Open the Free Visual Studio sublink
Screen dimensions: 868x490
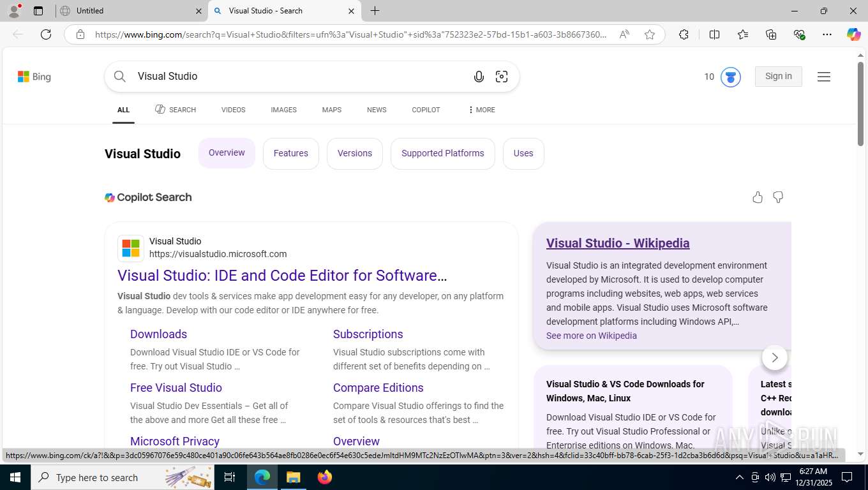[176, 388]
